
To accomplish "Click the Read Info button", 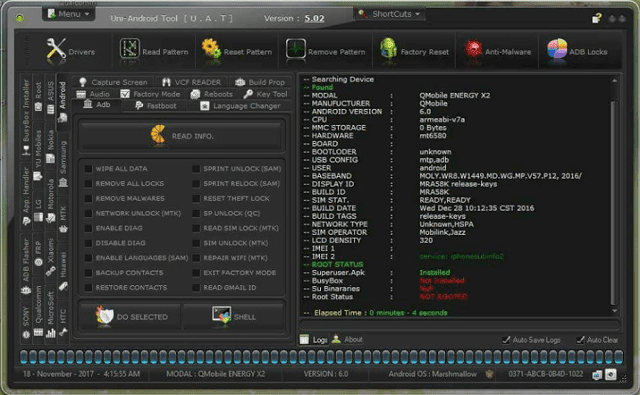I will [182, 135].
